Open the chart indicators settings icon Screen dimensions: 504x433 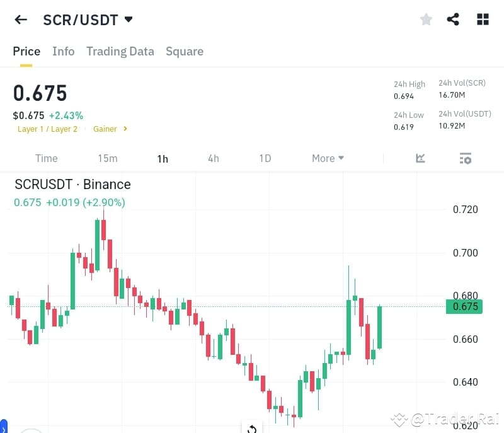coord(465,158)
